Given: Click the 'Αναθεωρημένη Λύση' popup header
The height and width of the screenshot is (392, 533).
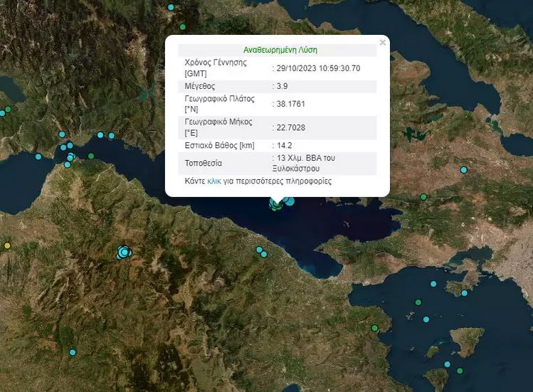Looking at the screenshot, I should coord(280,50).
